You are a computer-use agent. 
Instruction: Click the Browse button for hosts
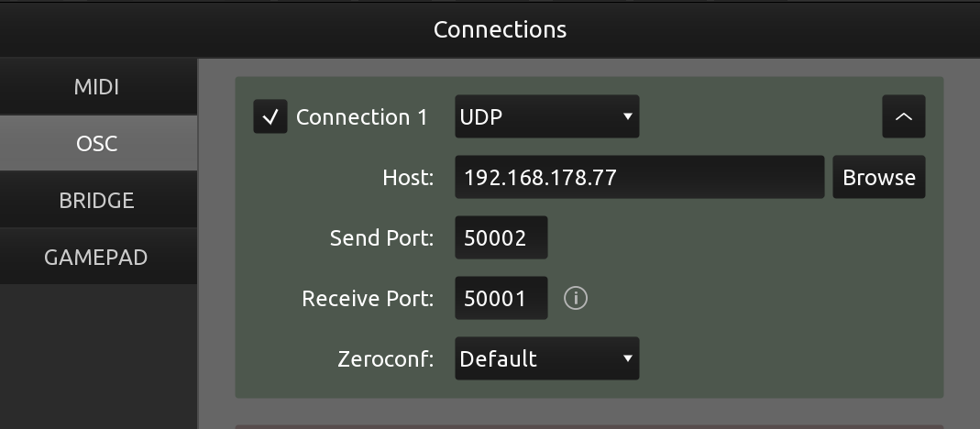click(879, 177)
